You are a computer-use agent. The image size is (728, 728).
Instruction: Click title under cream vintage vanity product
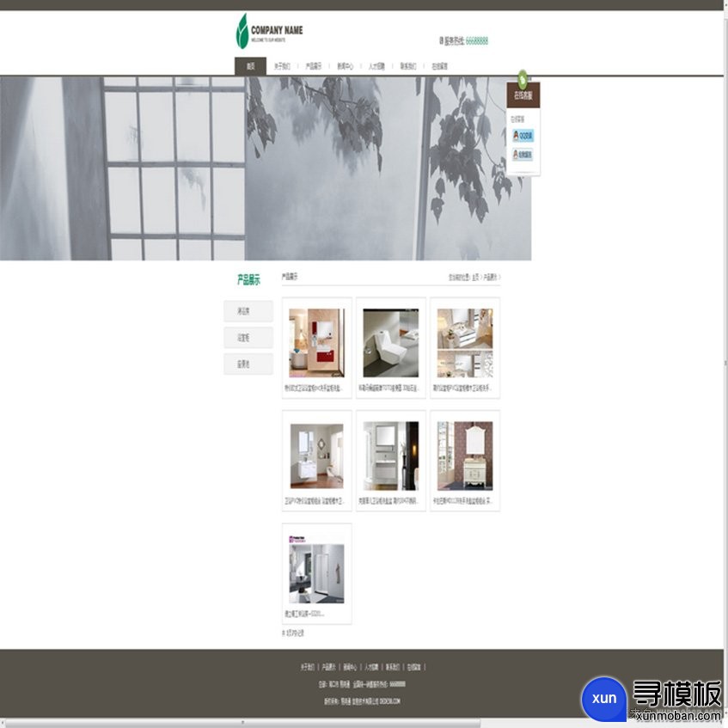pos(462,501)
